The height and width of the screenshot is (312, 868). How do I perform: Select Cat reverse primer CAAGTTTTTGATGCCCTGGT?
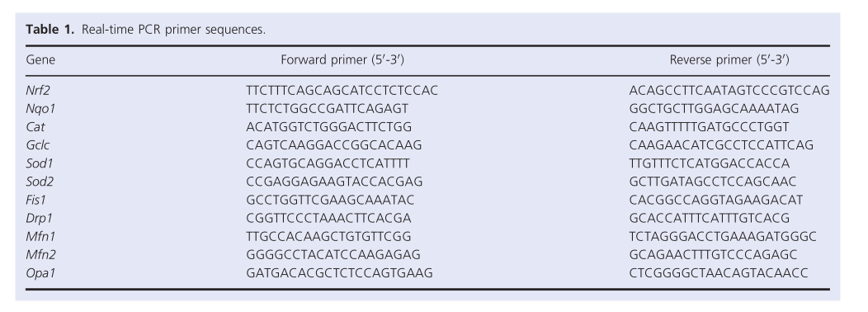point(709,127)
